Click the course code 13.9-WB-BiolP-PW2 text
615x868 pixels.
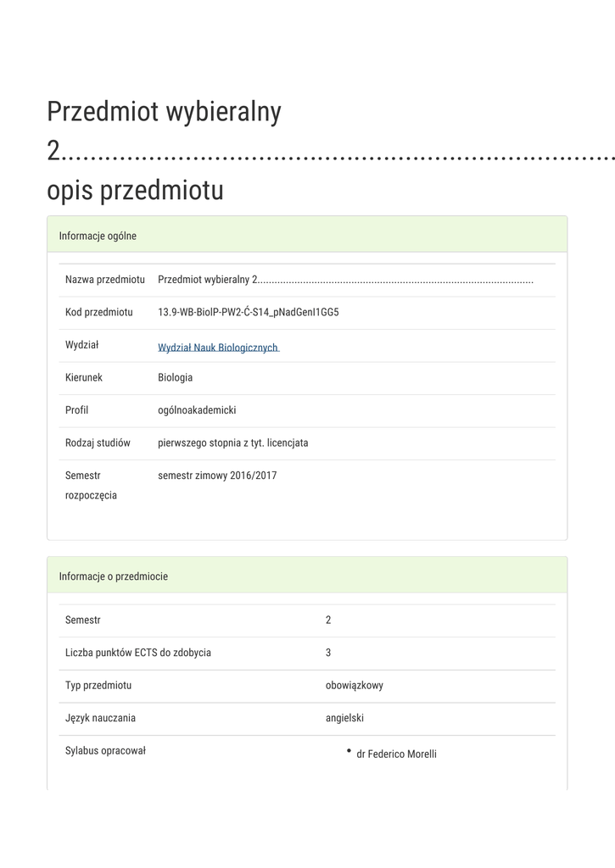pos(248,312)
